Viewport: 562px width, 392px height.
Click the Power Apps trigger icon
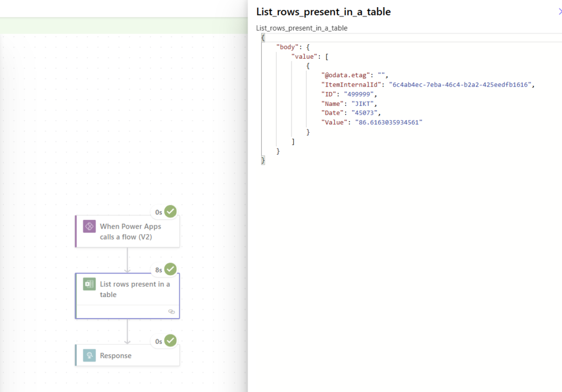point(89,226)
